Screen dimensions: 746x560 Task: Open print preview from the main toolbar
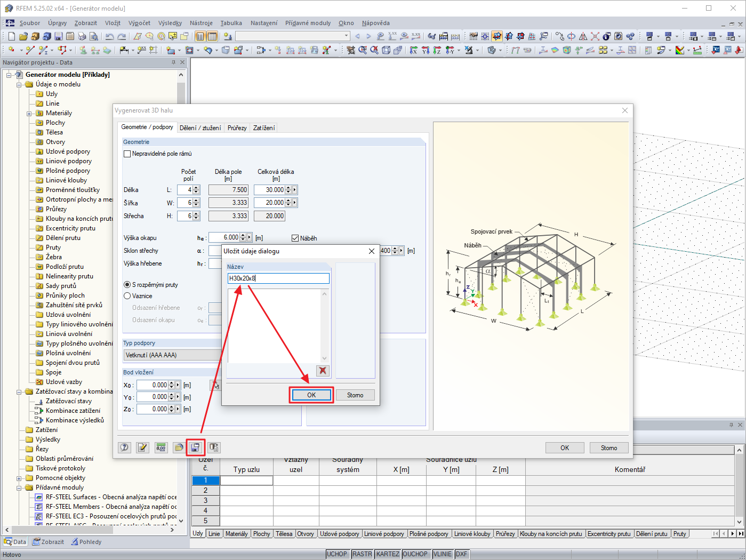pyautogui.click(x=93, y=36)
